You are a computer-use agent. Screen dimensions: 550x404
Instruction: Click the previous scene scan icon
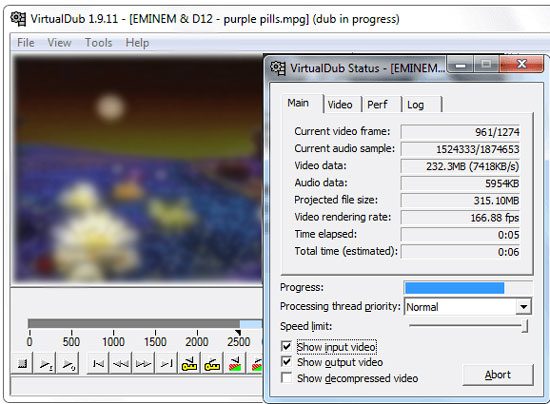click(x=235, y=364)
